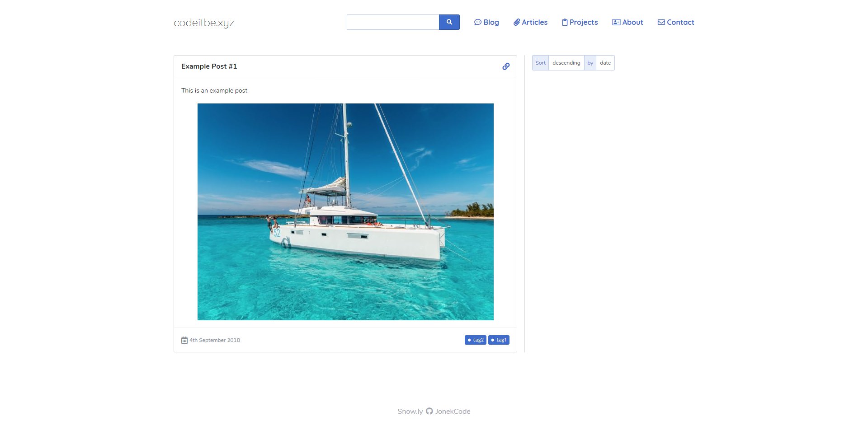The height and width of the screenshot is (426, 868).
Task: Click the Sort label
Action: point(540,63)
